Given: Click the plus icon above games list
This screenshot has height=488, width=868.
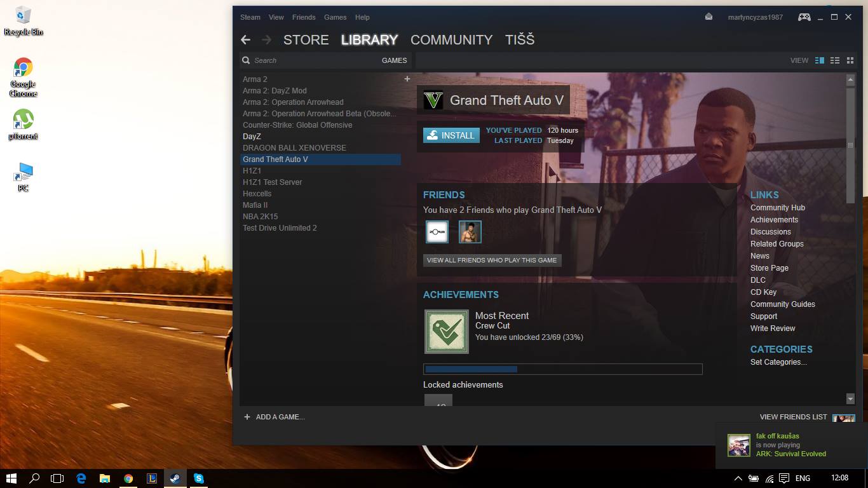Looking at the screenshot, I should pyautogui.click(x=407, y=79).
